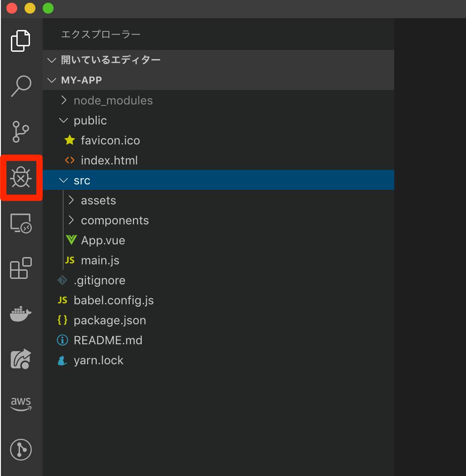
Task: Click the MY-APP header text
Action: click(x=81, y=80)
